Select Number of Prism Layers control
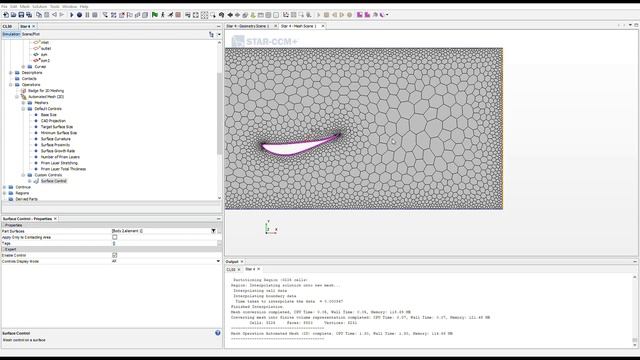Image resolution: width=640 pixels, height=360 pixels. click(x=60, y=157)
